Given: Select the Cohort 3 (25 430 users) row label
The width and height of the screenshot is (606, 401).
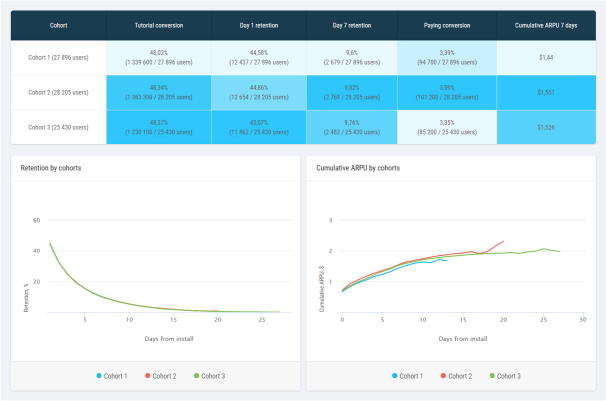Looking at the screenshot, I should (x=59, y=126).
